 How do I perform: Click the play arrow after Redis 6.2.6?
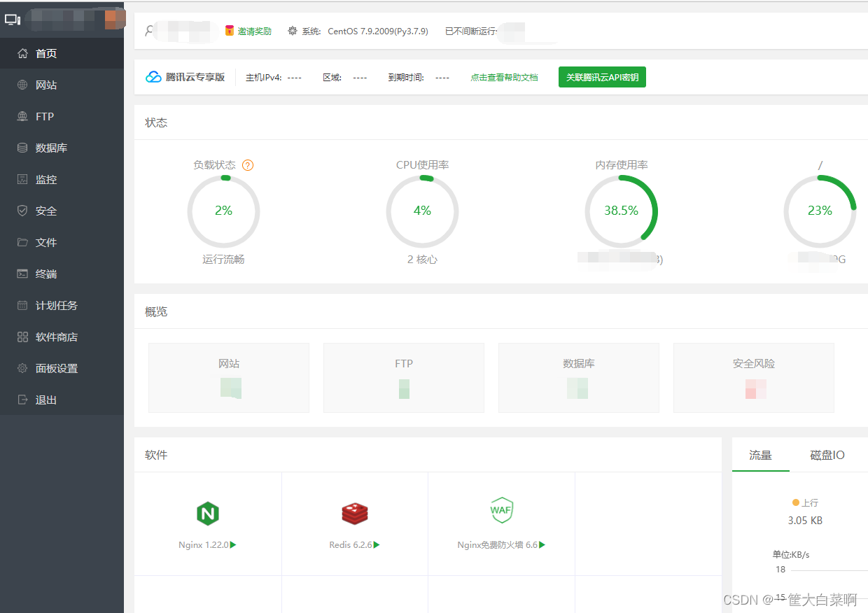point(377,544)
